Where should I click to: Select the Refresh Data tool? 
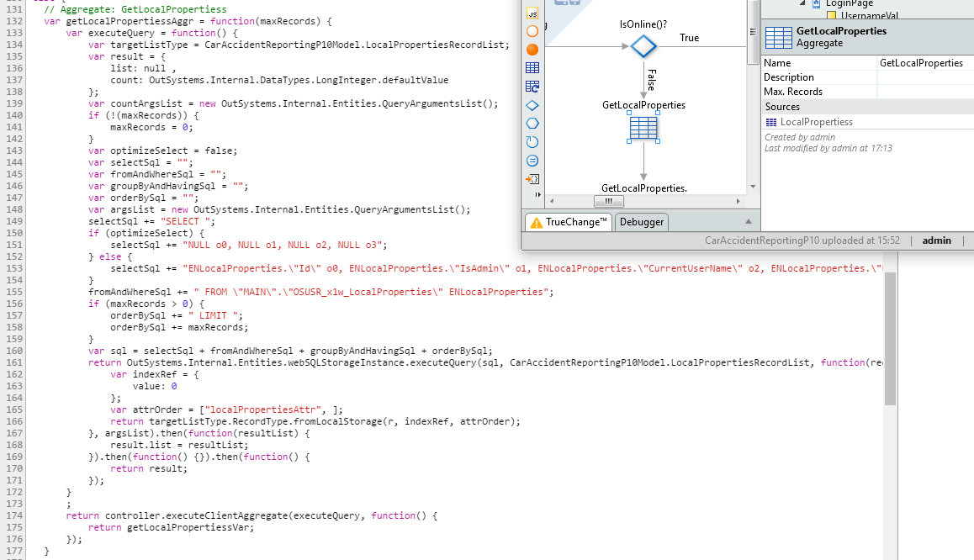(533, 85)
